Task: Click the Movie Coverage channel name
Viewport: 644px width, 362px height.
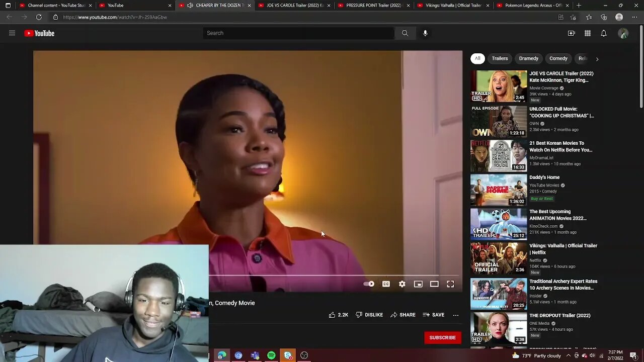Action: click(x=544, y=88)
